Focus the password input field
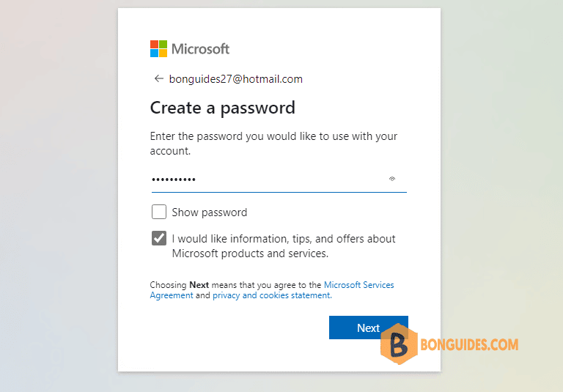This screenshot has height=392, width=563. click(x=279, y=180)
